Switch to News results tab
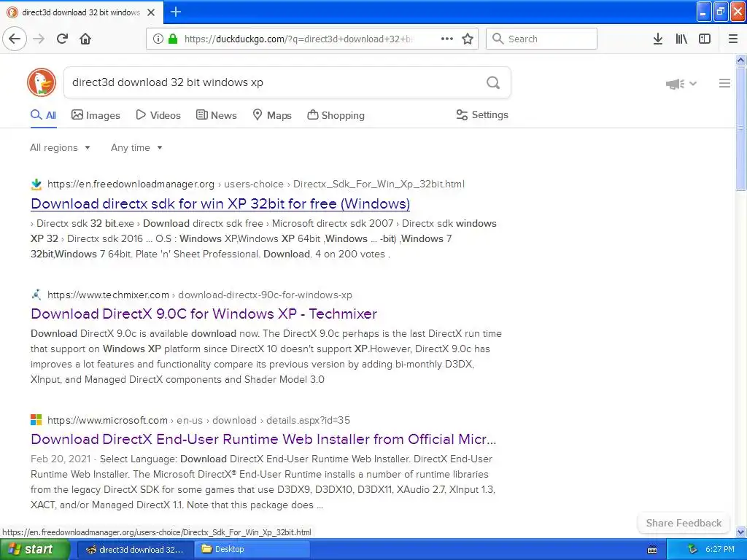This screenshot has height=560, width=747. pos(216,115)
